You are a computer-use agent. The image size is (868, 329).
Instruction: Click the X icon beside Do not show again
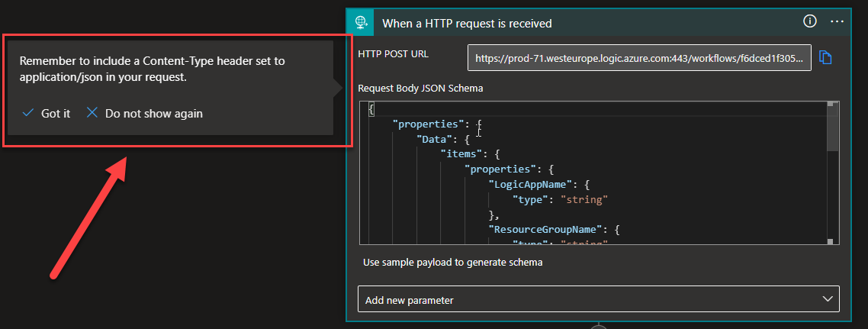[92, 113]
